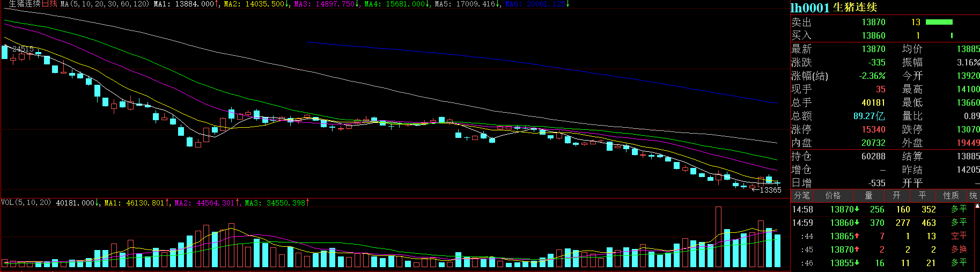Click the 价格 column header
Viewport: 980px width, 272px height.
point(833,196)
